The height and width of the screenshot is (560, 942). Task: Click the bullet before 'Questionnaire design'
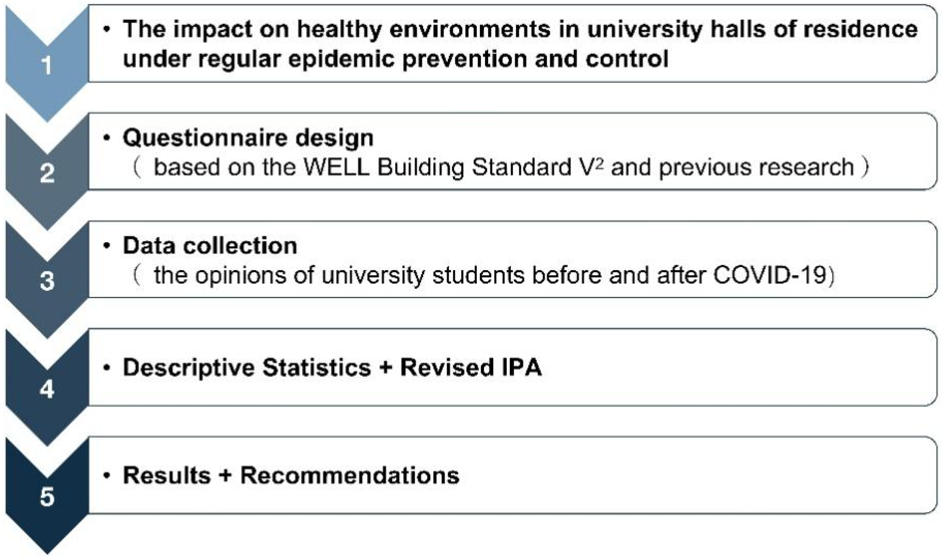(107, 138)
